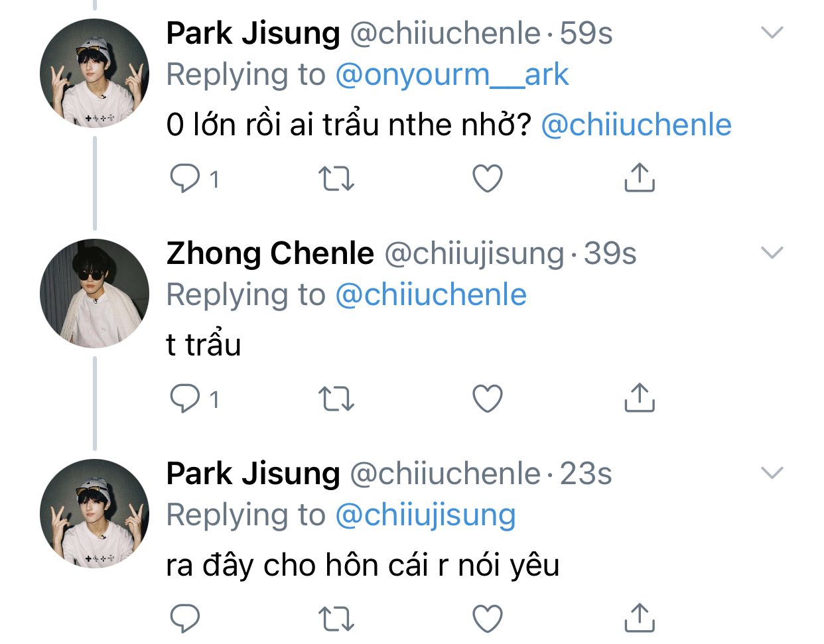The height and width of the screenshot is (644, 824).
Task: Reply to the 23s Park Jisung tweet
Action: [x=185, y=619]
